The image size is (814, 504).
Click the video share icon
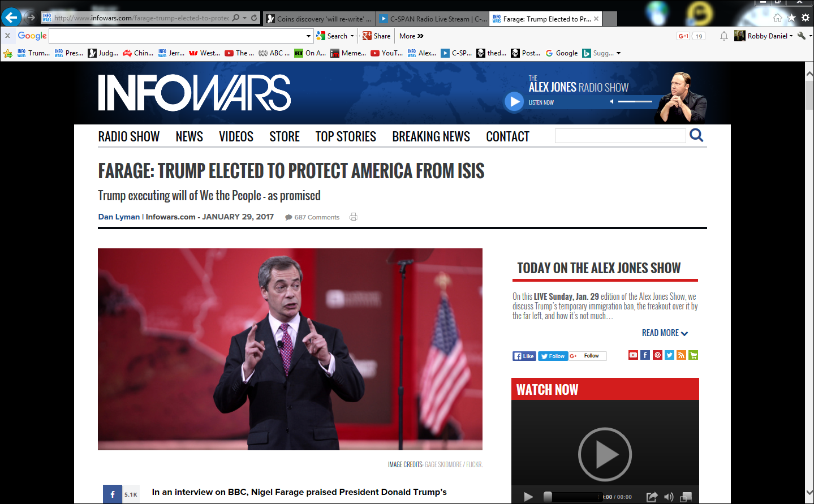point(652,497)
